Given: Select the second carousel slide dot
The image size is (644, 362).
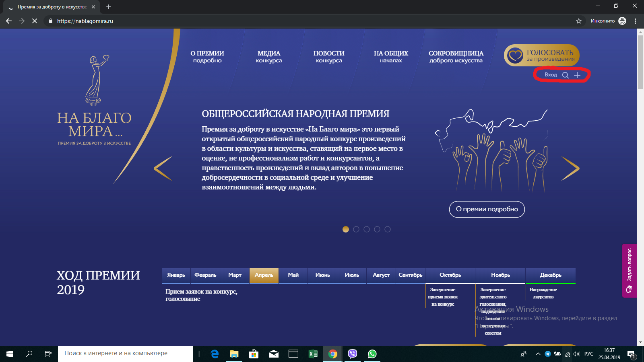Looking at the screenshot, I should tap(356, 229).
